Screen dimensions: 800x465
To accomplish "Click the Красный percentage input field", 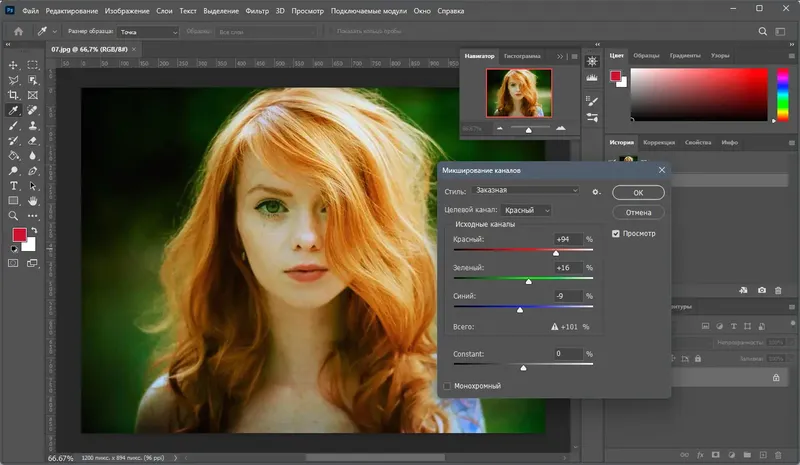I will pyautogui.click(x=569, y=240).
